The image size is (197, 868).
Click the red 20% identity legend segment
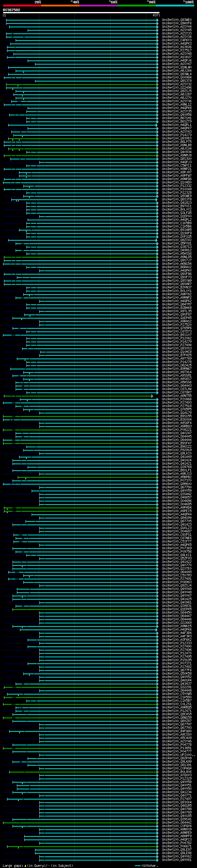coord(22,6)
